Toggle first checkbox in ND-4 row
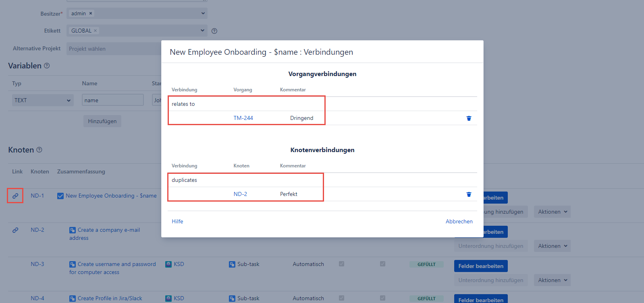This screenshot has height=303, width=644. pyautogui.click(x=341, y=298)
